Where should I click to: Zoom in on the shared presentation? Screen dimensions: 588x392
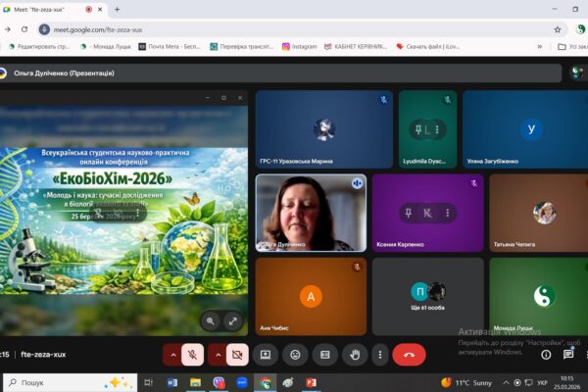click(211, 320)
